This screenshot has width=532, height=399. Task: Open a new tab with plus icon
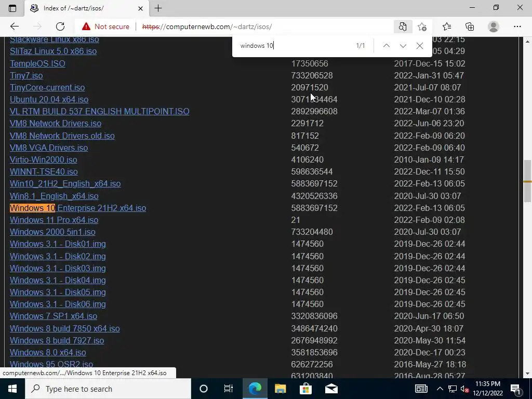click(158, 8)
